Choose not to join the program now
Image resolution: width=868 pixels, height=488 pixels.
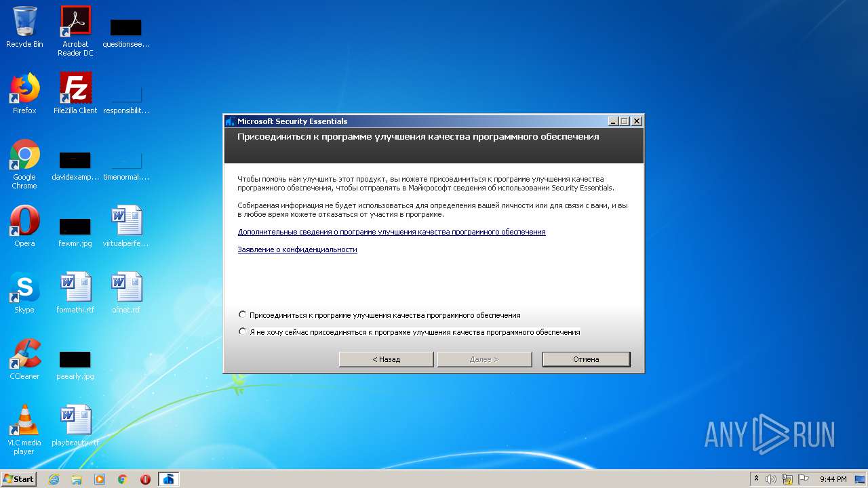point(243,332)
